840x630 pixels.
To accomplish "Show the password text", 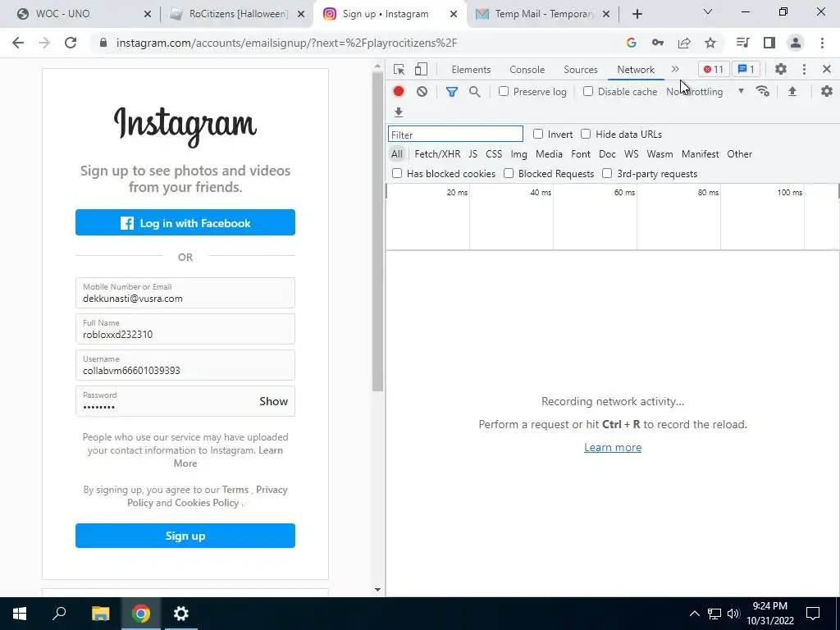I will (x=274, y=401).
